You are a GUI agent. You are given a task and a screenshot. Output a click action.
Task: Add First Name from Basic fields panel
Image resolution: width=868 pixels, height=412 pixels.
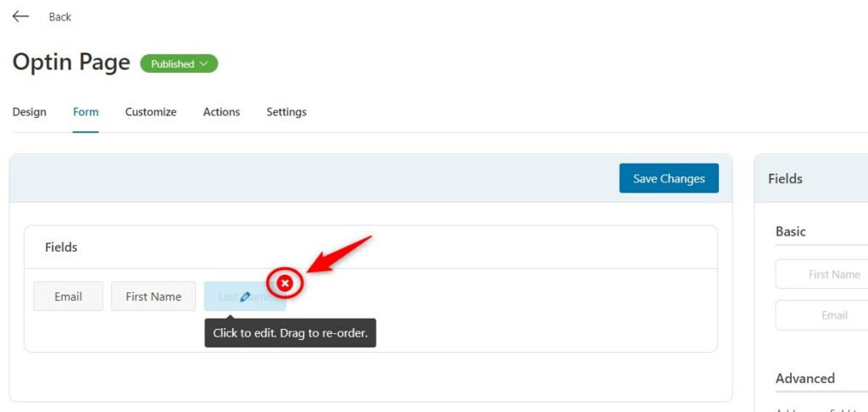821,274
